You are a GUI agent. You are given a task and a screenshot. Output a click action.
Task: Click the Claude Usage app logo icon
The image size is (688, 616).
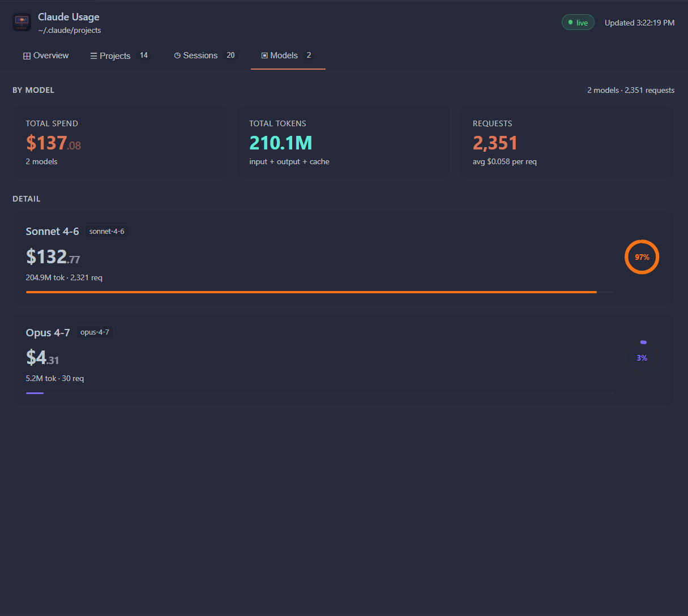coord(22,22)
